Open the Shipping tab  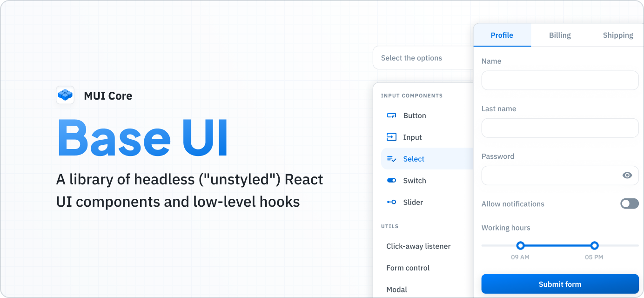[x=618, y=35]
